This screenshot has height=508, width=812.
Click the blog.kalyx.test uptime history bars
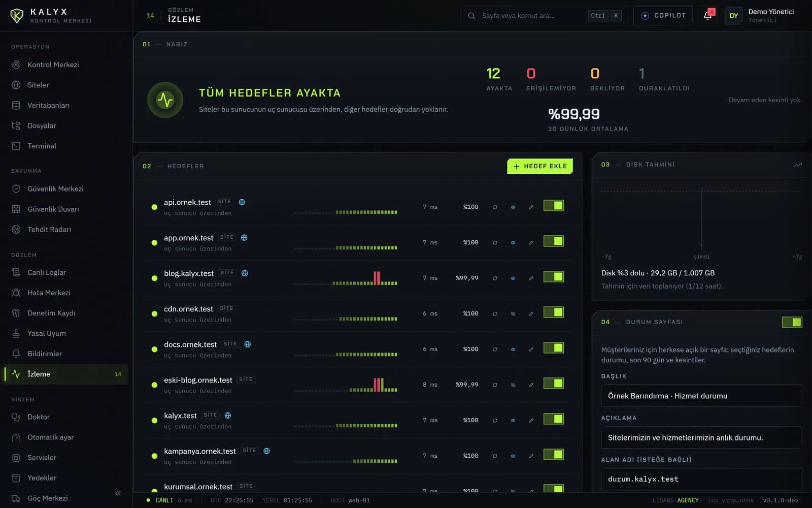[x=346, y=278]
